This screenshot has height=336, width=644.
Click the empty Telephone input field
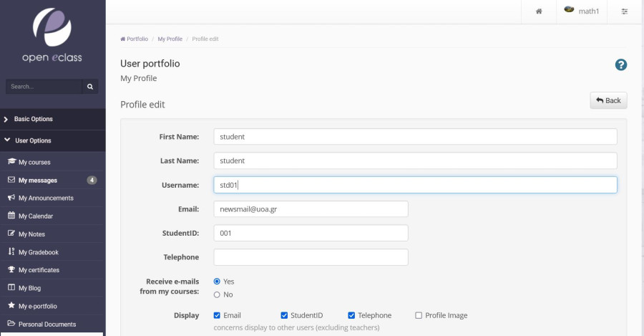[311, 257]
